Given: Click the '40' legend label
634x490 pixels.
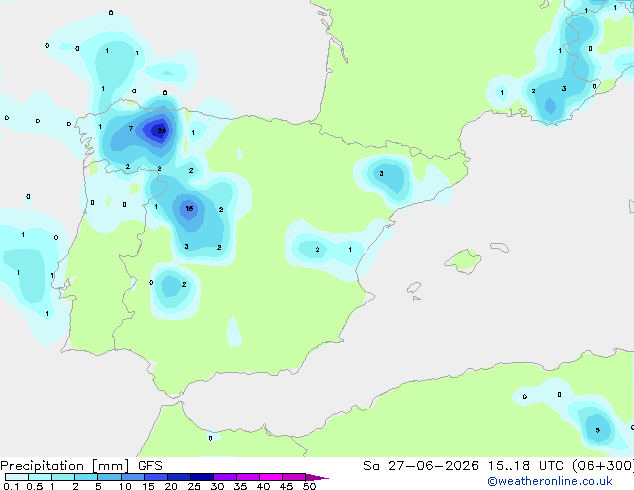Looking at the screenshot, I should point(263,486).
